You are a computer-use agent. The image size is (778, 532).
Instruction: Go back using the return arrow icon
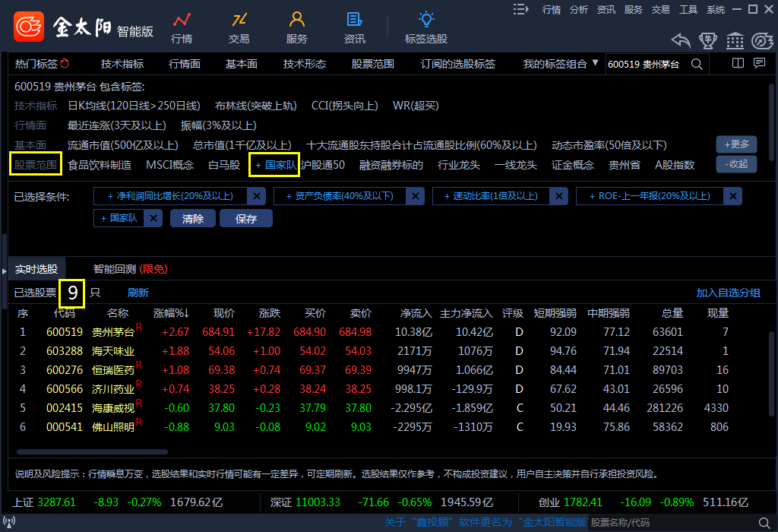click(x=681, y=41)
